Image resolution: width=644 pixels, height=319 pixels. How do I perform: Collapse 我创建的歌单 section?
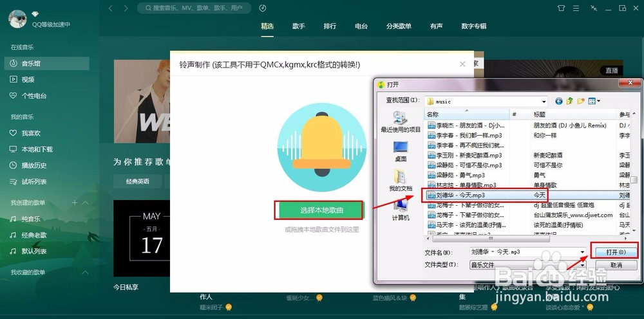click(x=86, y=203)
